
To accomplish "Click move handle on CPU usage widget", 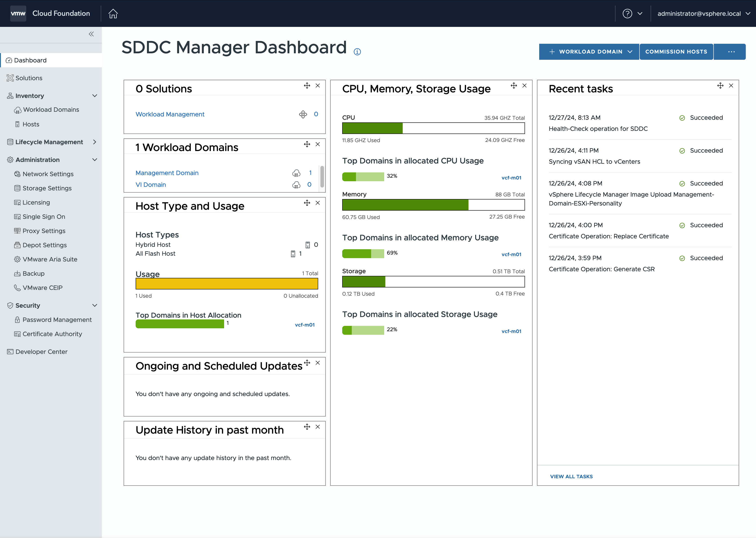I will coord(514,86).
